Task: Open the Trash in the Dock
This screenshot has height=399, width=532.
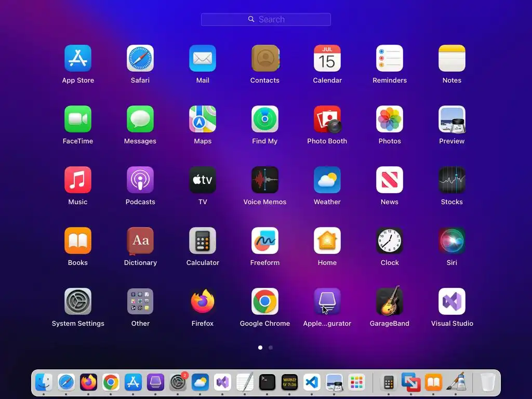Action: pyautogui.click(x=488, y=382)
